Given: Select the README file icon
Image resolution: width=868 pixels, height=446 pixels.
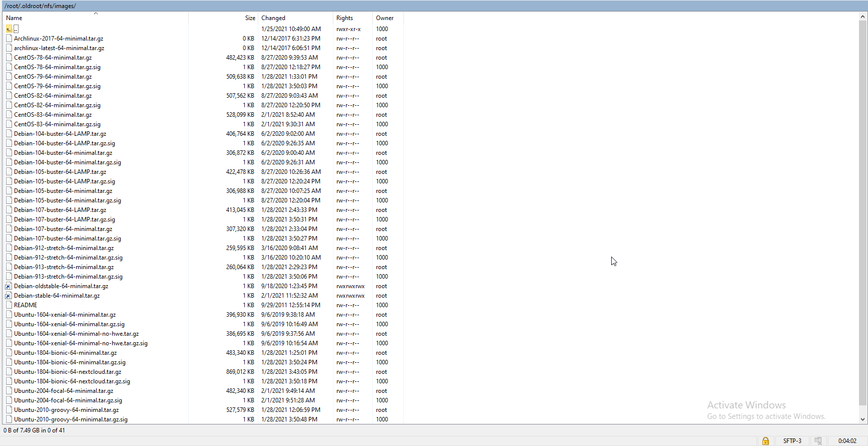Looking at the screenshot, I should 9,305.
